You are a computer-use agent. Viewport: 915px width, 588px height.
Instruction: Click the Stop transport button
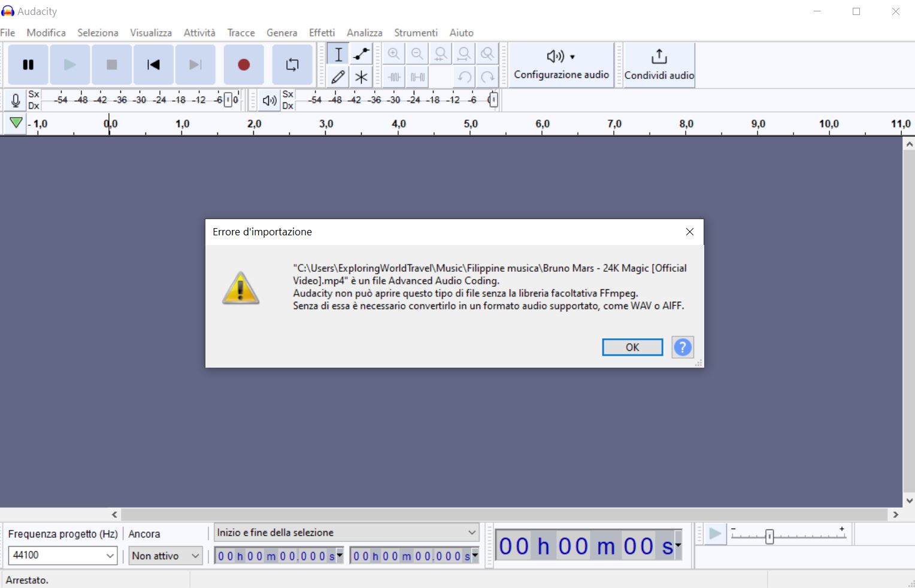click(x=111, y=65)
